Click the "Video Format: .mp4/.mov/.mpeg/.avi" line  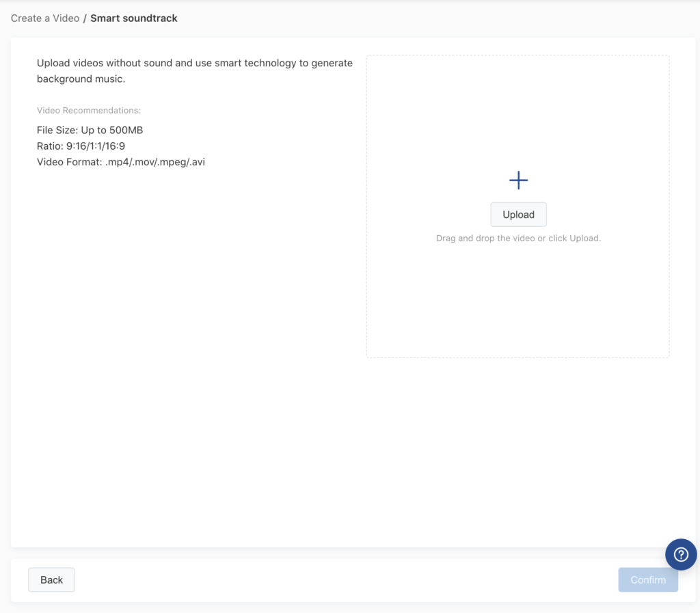(121, 162)
